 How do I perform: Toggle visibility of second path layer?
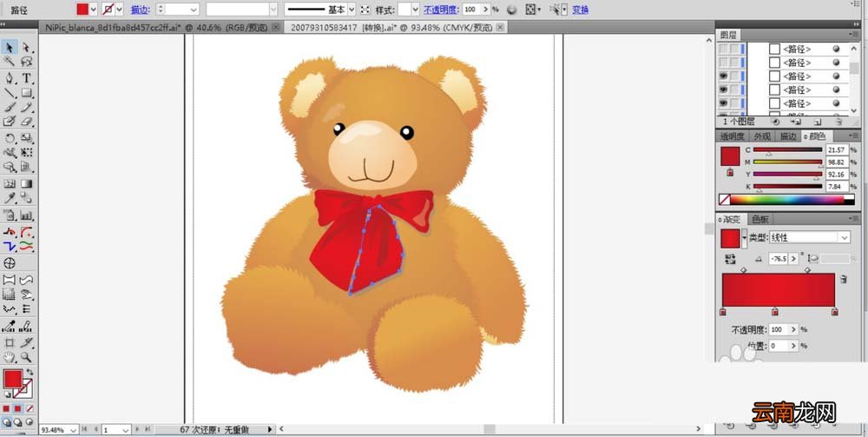click(x=723, y=63)
